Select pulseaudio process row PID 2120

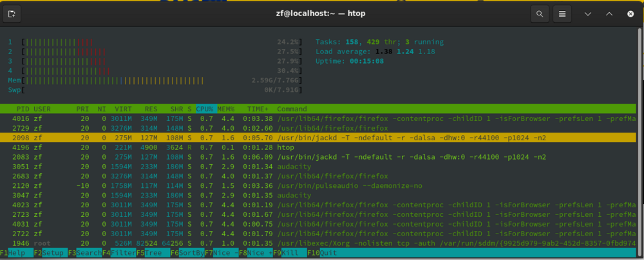pyautogui.click(x=319, y=185)
